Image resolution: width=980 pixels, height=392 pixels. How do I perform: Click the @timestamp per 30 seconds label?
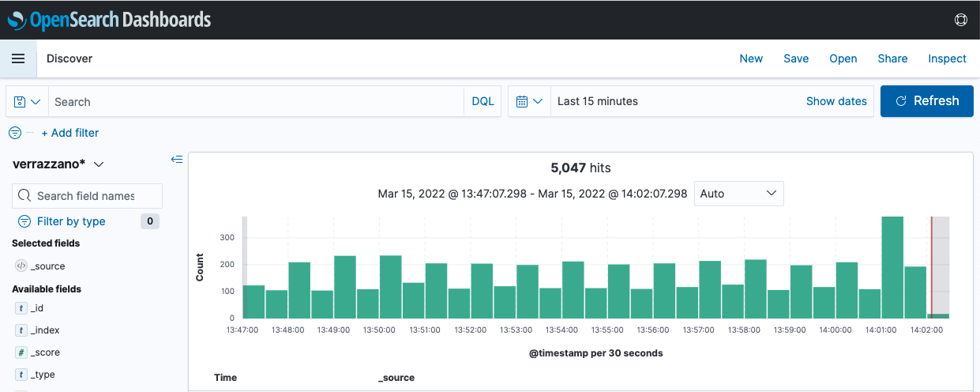coord(596,353)
